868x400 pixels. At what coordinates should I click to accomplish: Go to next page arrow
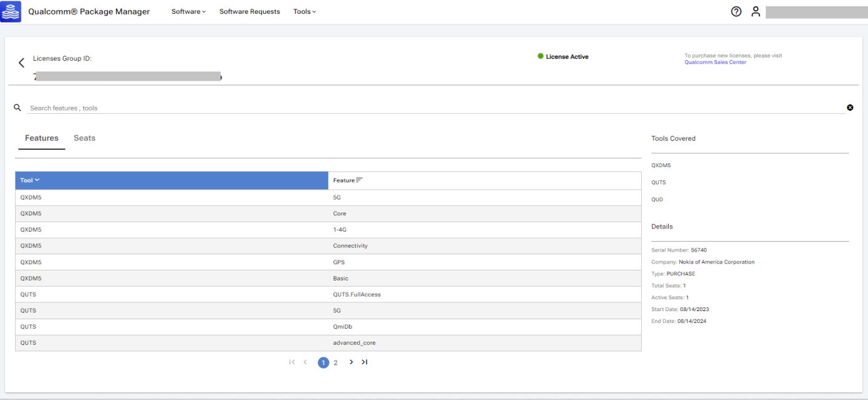pos(351,362)
